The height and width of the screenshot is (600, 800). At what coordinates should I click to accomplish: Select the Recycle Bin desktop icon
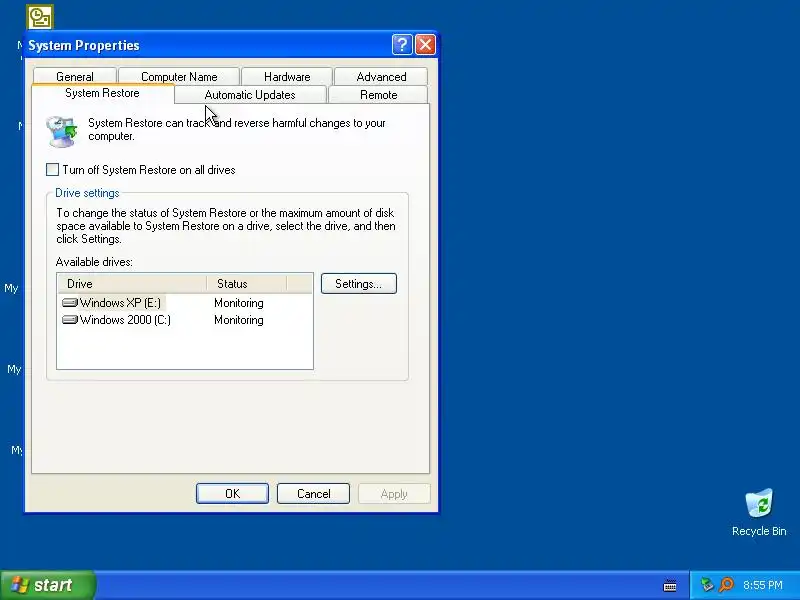[x=759, y=513]
